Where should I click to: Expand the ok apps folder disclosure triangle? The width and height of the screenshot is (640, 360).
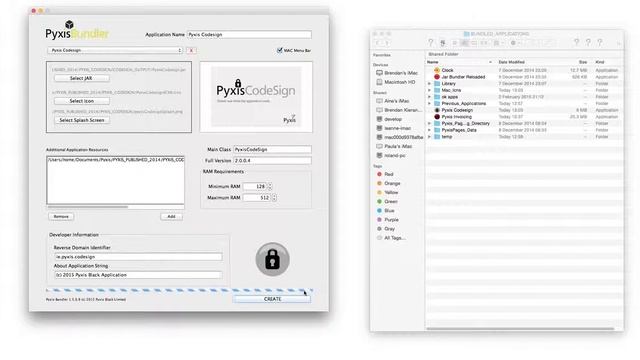pyautogui.click(x=429, y=97)
